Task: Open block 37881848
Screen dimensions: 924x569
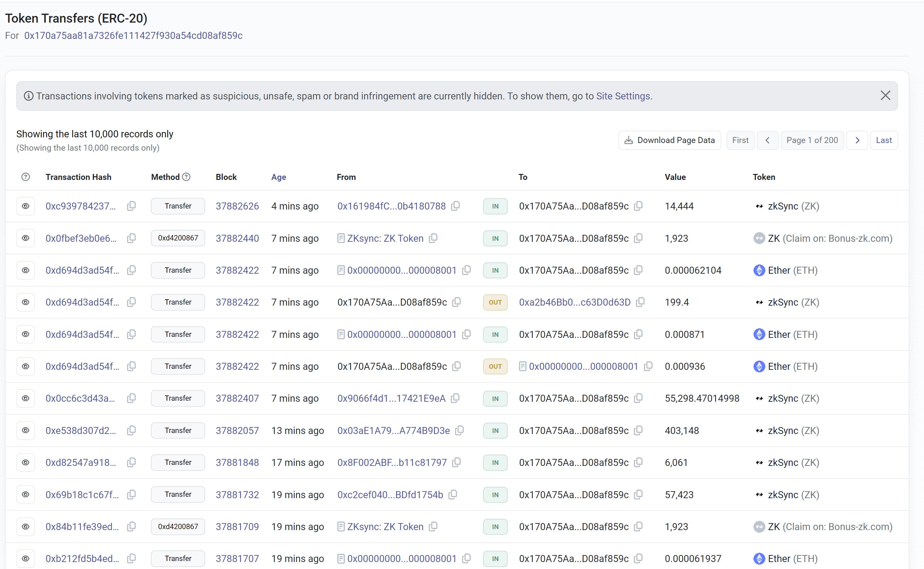Action: click(x=237, y=462)
